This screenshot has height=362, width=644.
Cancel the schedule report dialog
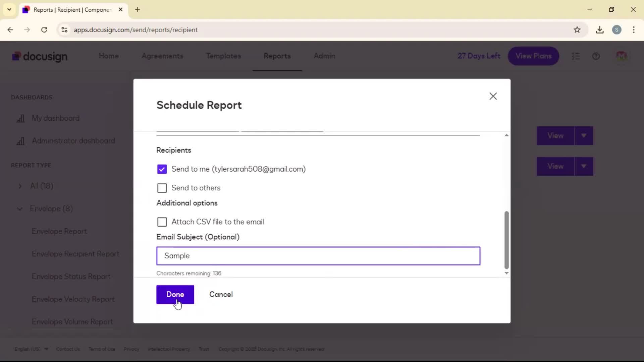[x=221, y=294]
